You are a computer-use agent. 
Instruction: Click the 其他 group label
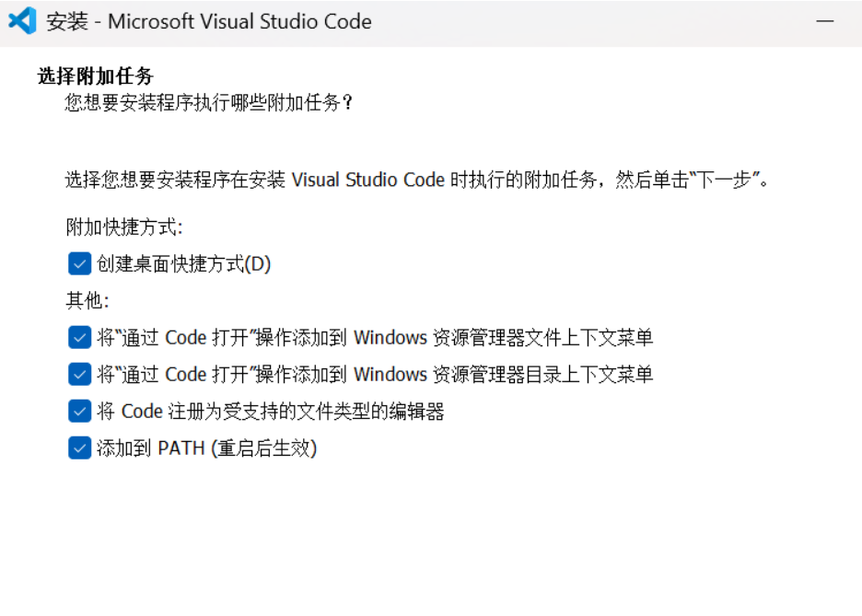[x=87, y=301]
